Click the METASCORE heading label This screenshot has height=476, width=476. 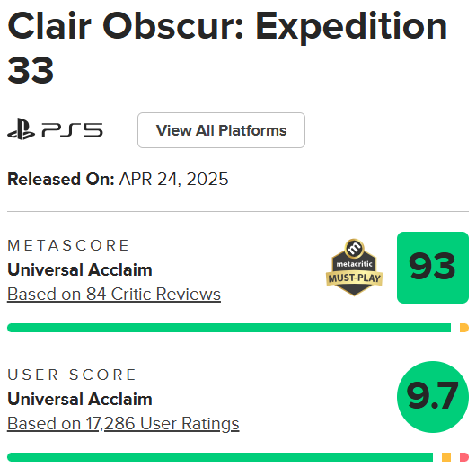tap(68, 245)
